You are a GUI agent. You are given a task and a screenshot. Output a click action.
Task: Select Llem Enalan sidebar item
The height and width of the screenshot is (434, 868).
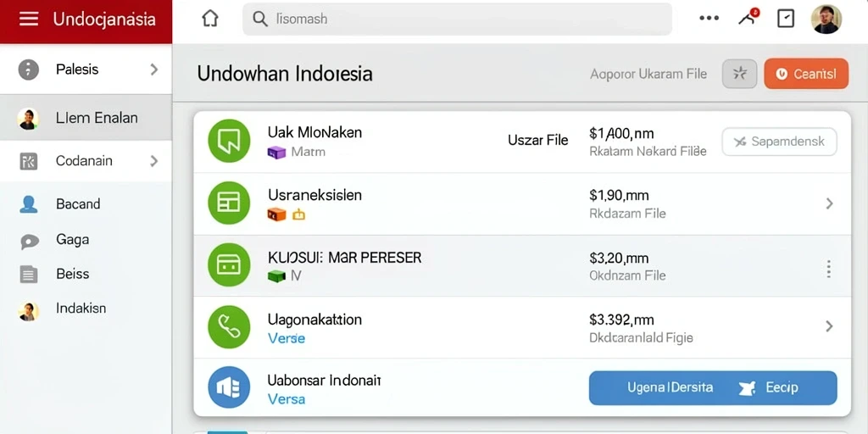point(86,118)
